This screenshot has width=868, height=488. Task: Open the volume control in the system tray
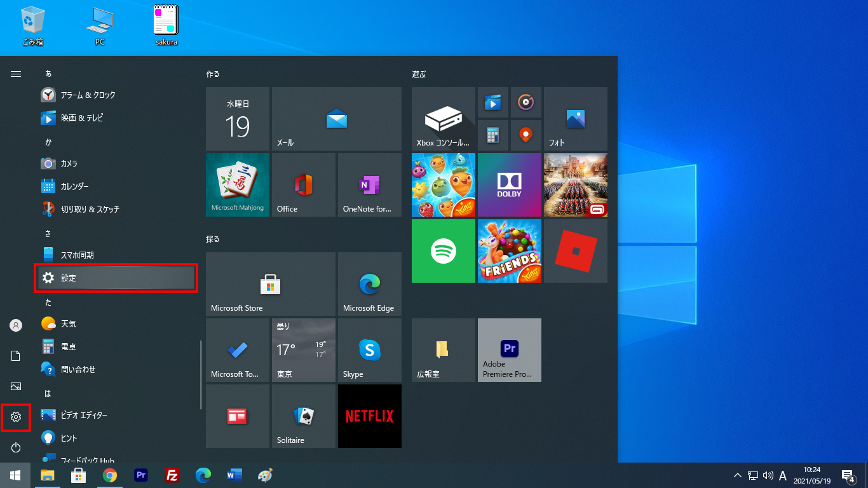[768, 475]
